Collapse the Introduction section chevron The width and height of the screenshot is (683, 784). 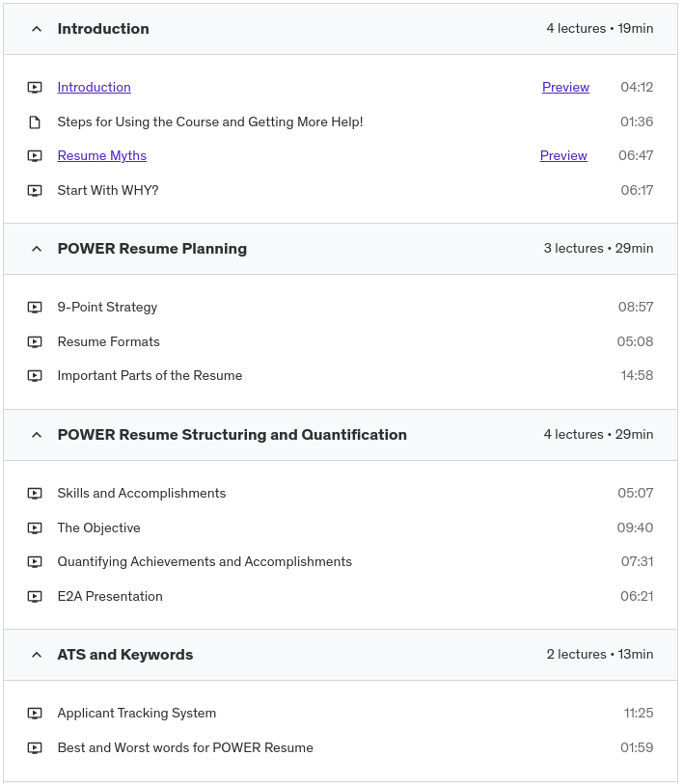pos(37,29)
